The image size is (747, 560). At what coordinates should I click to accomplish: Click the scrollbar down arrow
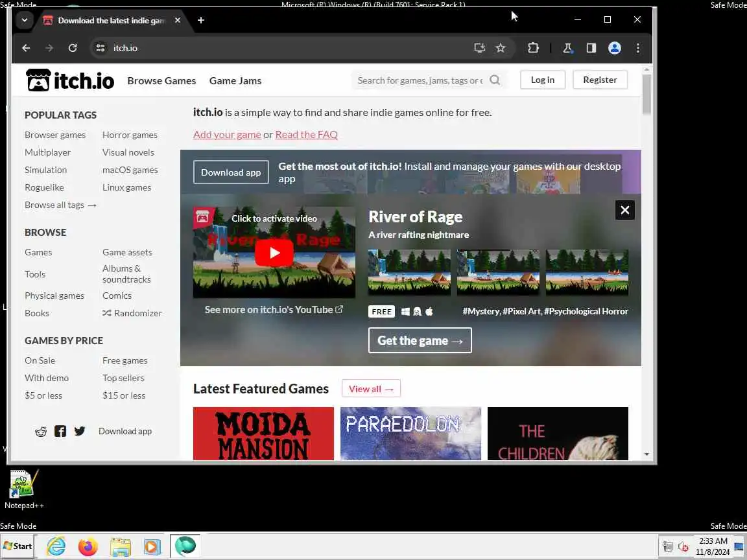646,454
